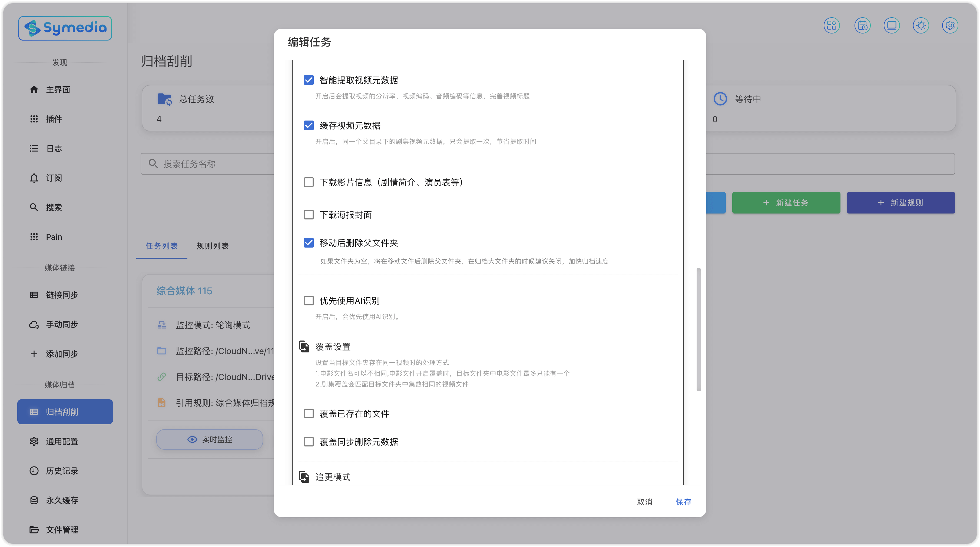
Task: Enable 优先使用AI识别 checkbox
Action: click(x=309, y=301)
